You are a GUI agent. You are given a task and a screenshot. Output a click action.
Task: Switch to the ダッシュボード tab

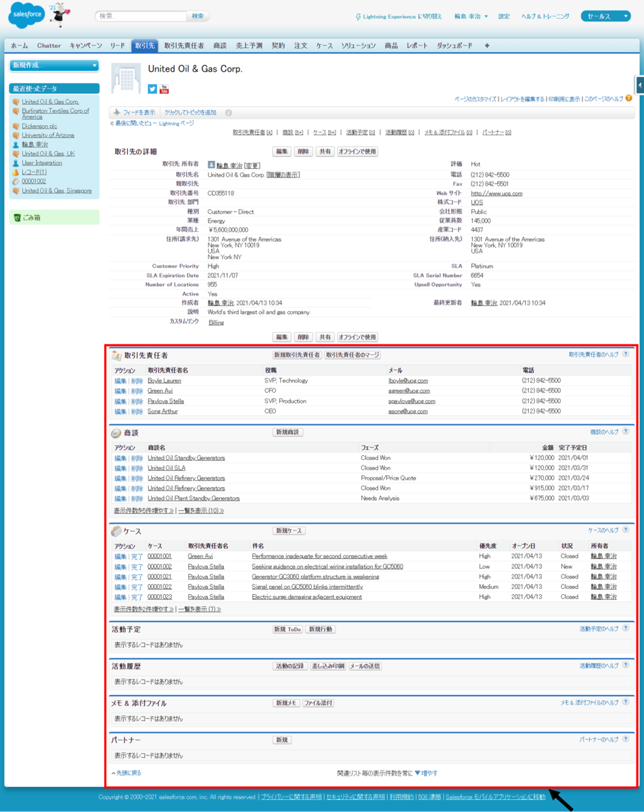click(x=455, y=45)
